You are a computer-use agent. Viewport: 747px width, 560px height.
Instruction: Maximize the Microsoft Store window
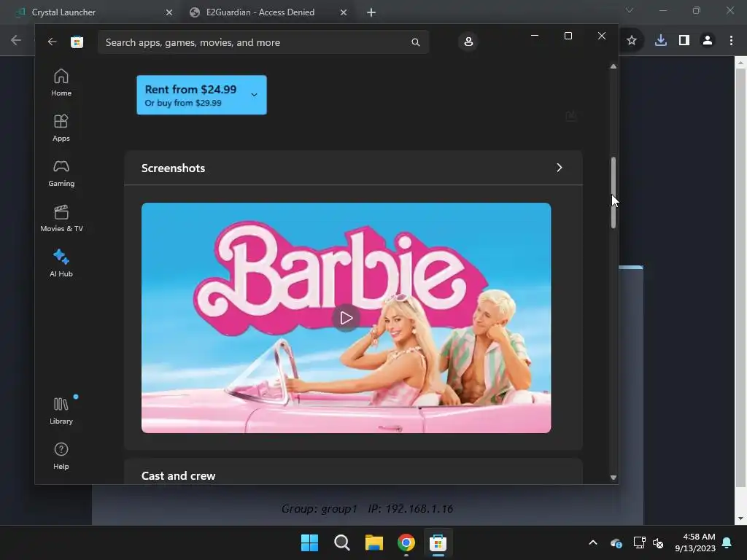(568, 36)
